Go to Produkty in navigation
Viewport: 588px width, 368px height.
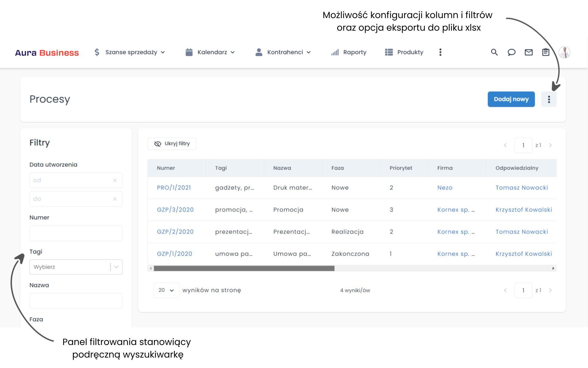pyautogui.click(x=404, y=52)
